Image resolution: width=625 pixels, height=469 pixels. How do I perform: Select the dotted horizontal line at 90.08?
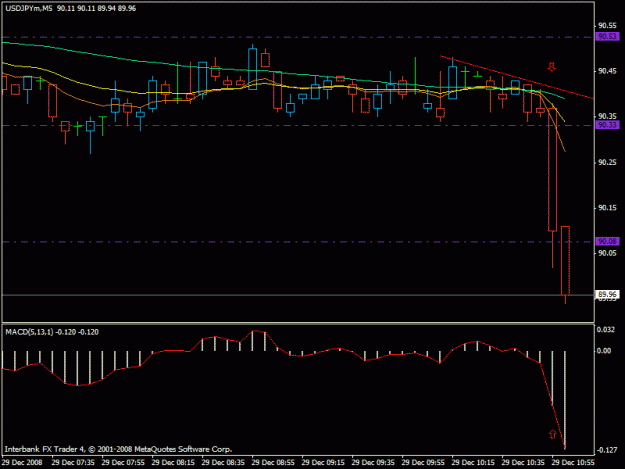pos(297,242)
